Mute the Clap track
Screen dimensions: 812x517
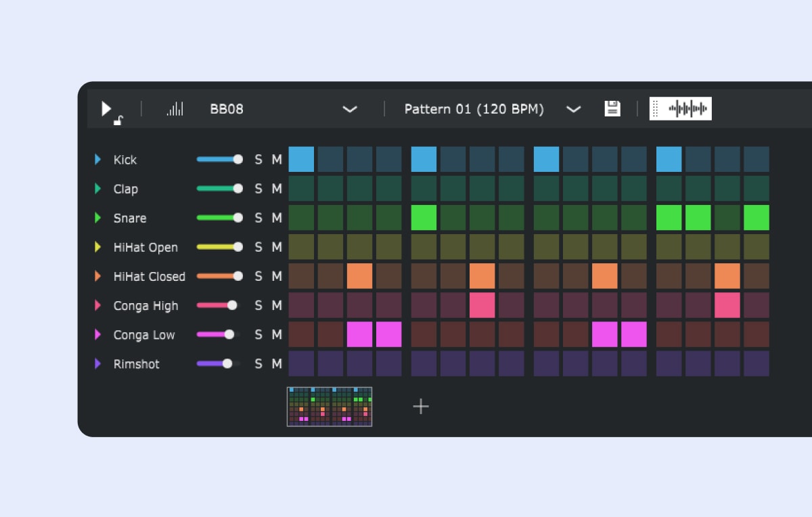(x=277, y=189)
